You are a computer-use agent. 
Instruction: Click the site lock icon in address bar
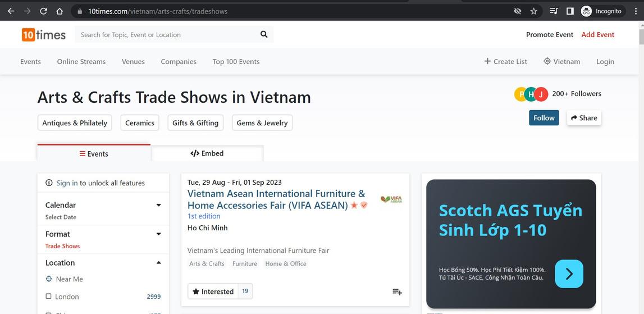[80, 11]
